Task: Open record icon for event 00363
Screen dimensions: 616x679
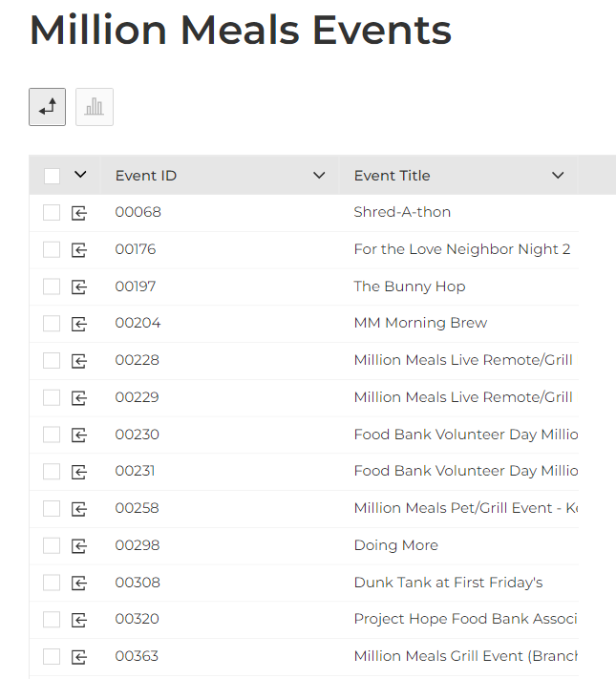Action: (79, 657)
